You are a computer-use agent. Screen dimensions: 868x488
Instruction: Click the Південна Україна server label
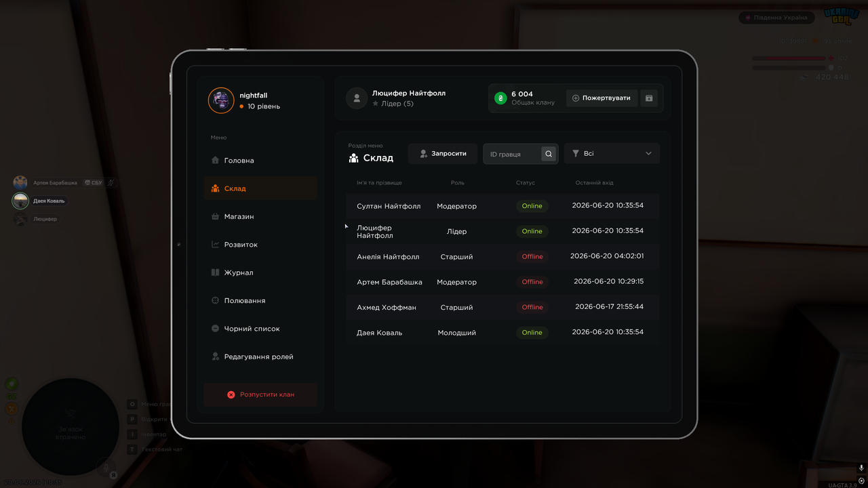click(x=776, y=18)
